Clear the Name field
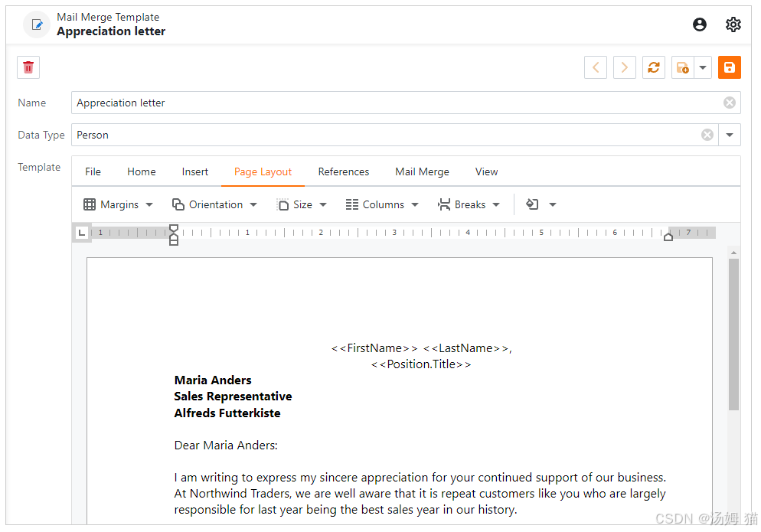761x532 pixels. pyautogui.click(x=729, y=103)
